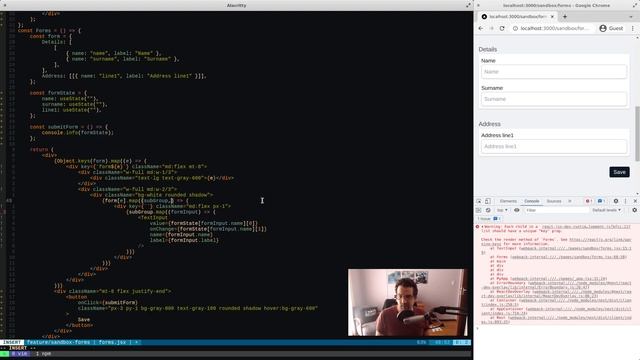Click 'console.info(formState)' line in editor
Image resolution: width=640 pixels, height=360 pixels.
[x=78, y=133]
